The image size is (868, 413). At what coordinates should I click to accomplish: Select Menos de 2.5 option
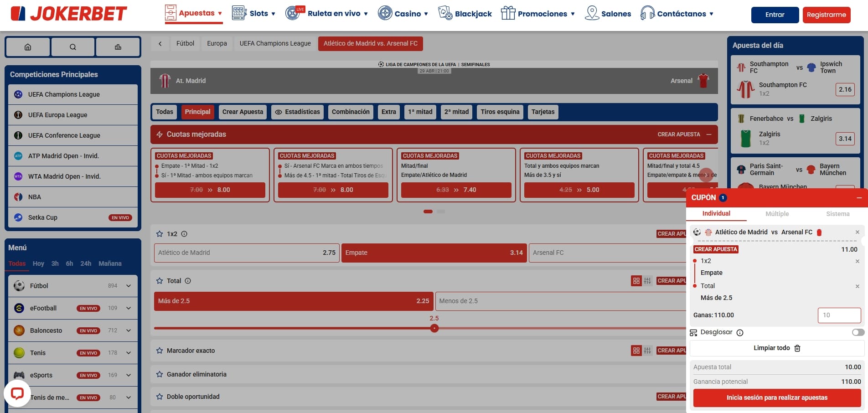click(x=560, y=301)
